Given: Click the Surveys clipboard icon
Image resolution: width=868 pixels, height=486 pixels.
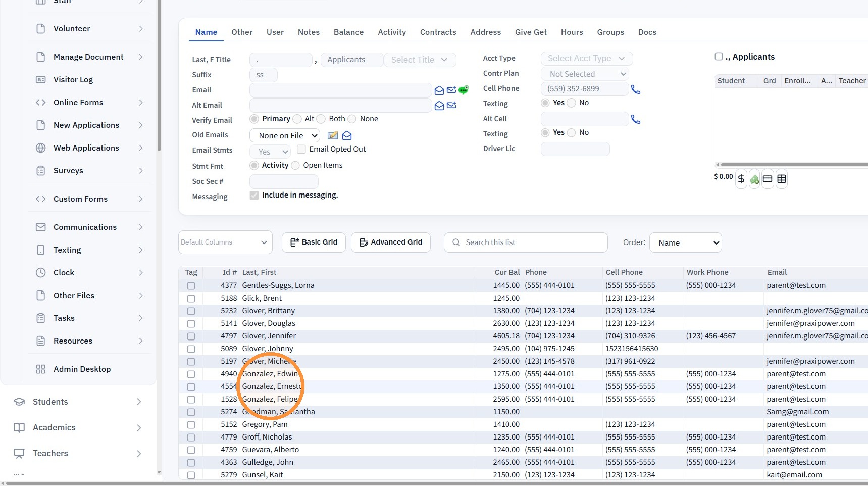Looking at the screenshot, I should 41,170.
